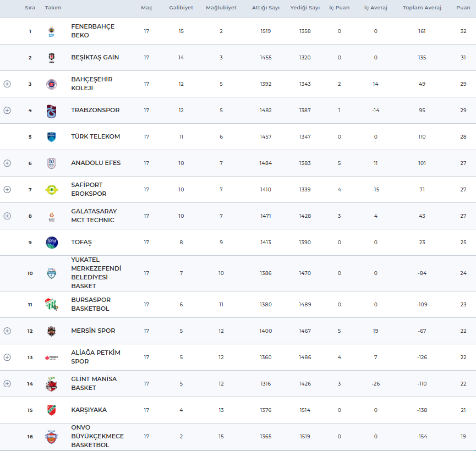
Task: Click the Beşiktaş Gain team logo
Action: [51, 58]
